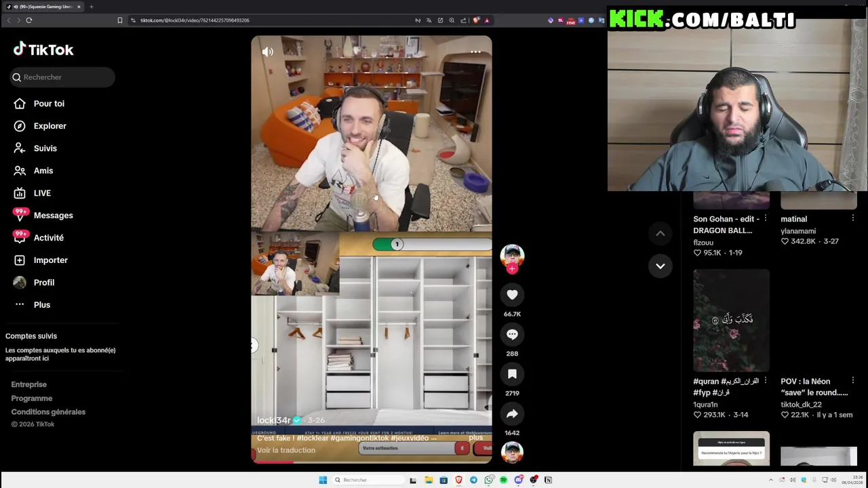Image resolution: width=868 pixels, height=488 pixels.
Task: Go to next video with down chevron
Action: (x=660, y=266)
